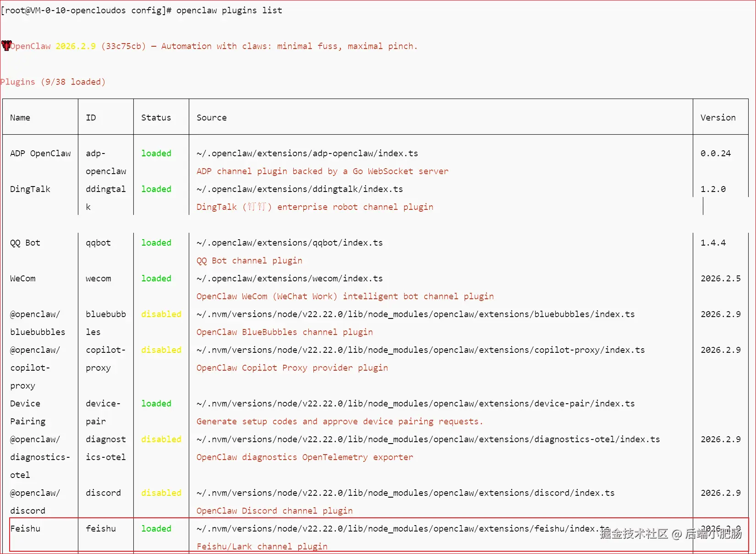Click the 'loaded' status of ADP OpenClaw

click(156, 154)
